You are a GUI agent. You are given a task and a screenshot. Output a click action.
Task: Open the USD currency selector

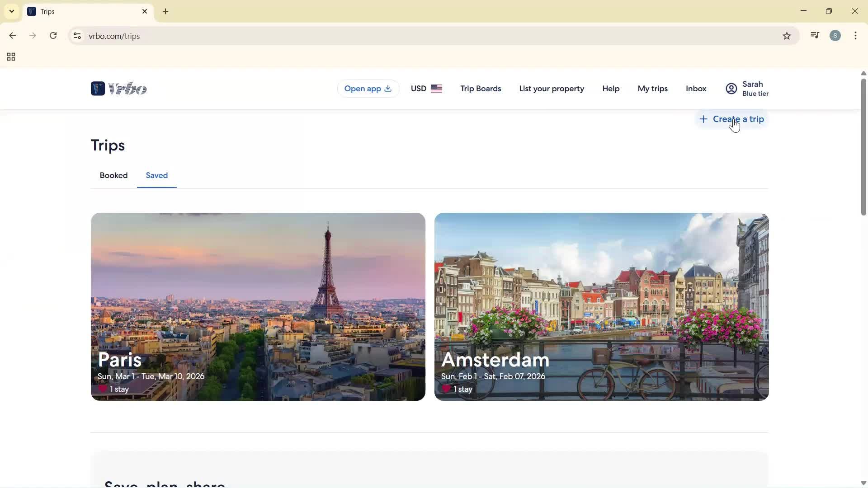pos(426,89)
